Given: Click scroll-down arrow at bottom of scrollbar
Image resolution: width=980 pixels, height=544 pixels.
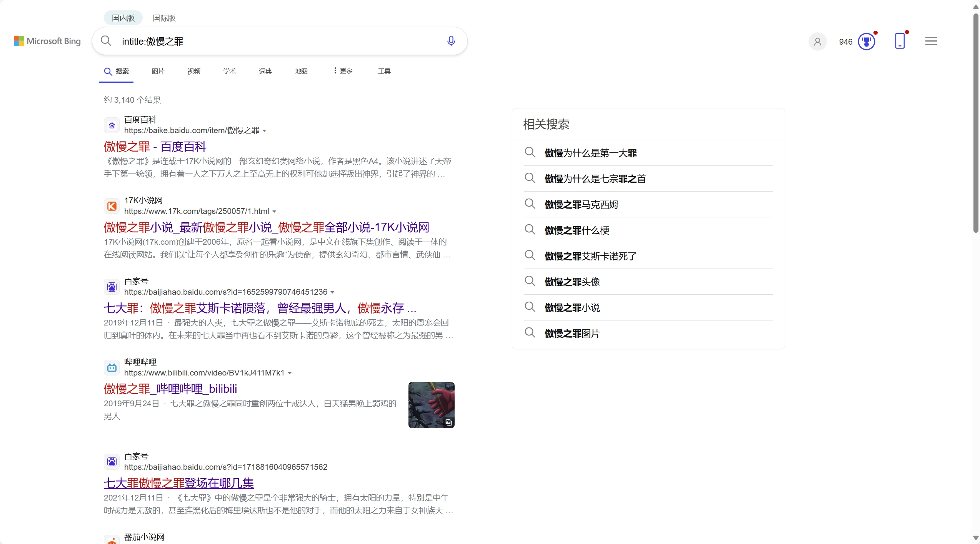Looking at the screenshot, I should tap(975, 538).
